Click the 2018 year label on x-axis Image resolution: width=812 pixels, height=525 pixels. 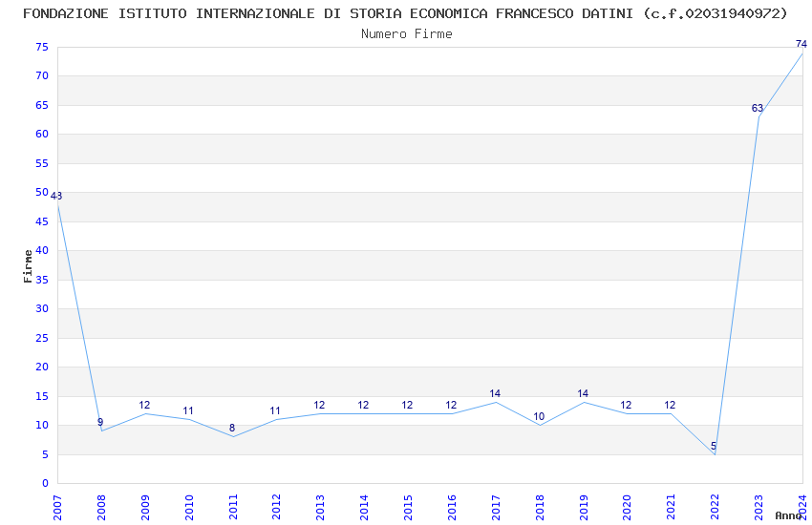[x=540, y=508]
